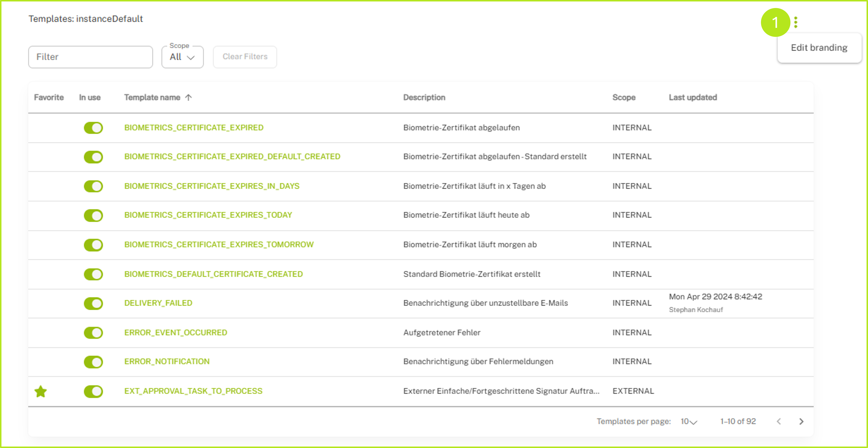Switch off ERROR_NOTIFICATION In use toggle

tap(93, 362)
